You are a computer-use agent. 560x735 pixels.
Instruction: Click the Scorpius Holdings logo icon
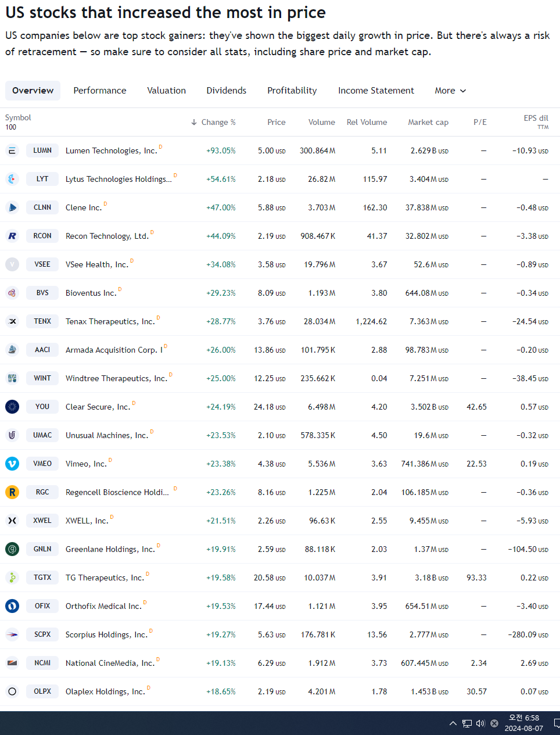tap(12, 634)
